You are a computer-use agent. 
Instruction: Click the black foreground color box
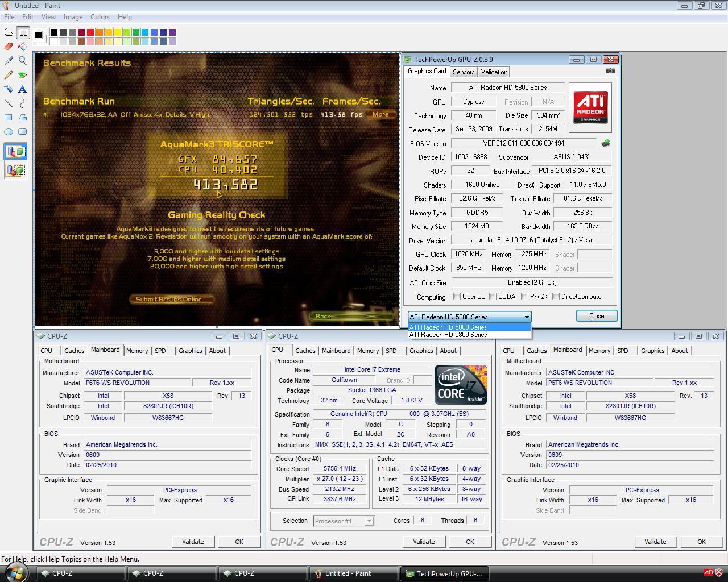[38, 35]
